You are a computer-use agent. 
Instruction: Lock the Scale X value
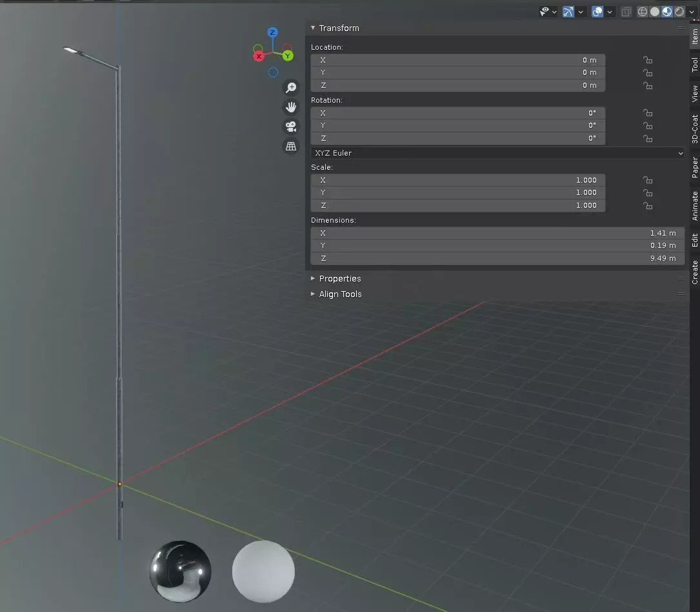point(648,180)
